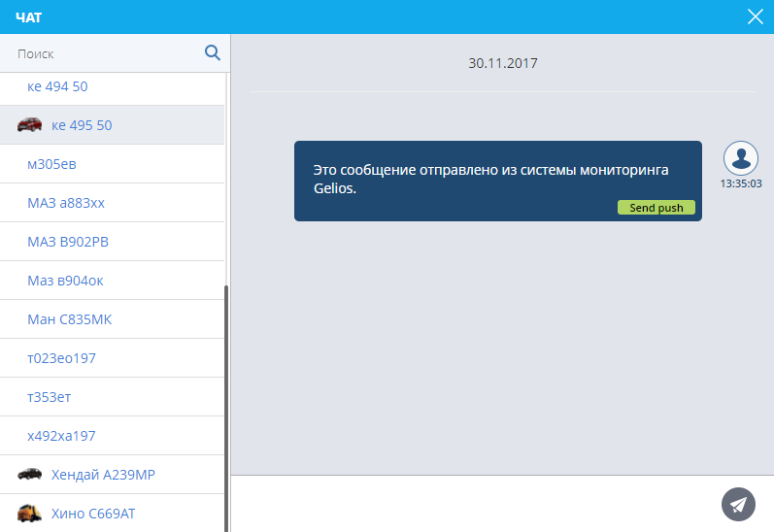Click the search magnifier icon
This screenshot has height=532, width=774.
pyautogui.click(x=213, y=52)
